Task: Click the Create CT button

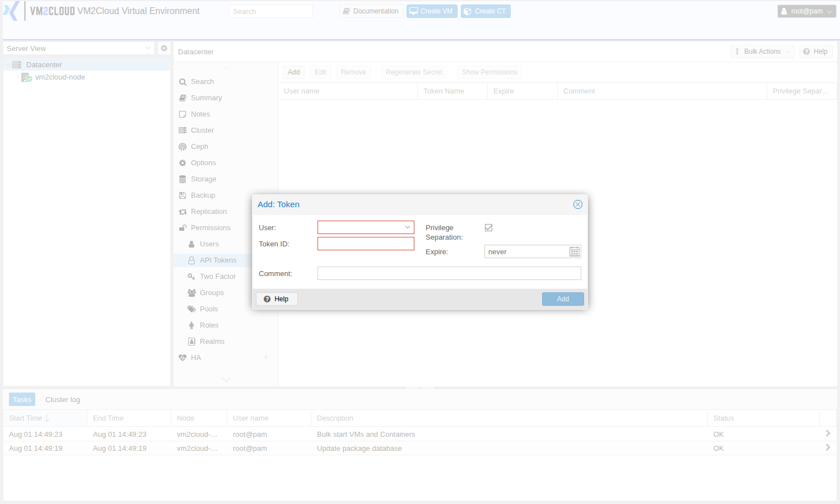Action: (x=486, y=11)
